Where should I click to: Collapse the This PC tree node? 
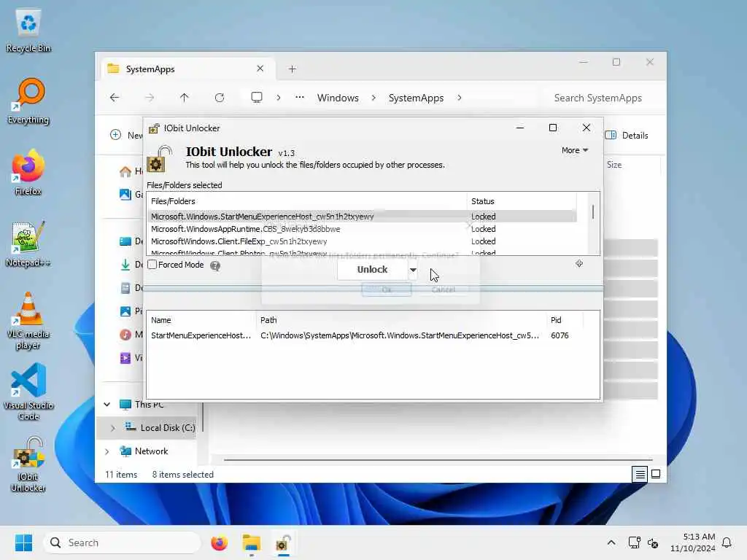(x=107, y=404)
